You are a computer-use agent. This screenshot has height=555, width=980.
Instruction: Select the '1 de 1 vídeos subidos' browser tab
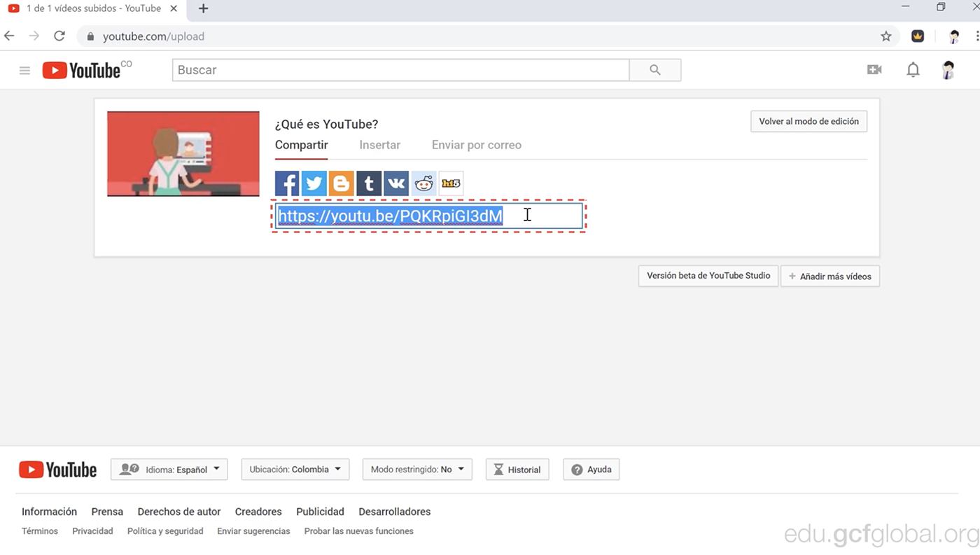(93, 8)
